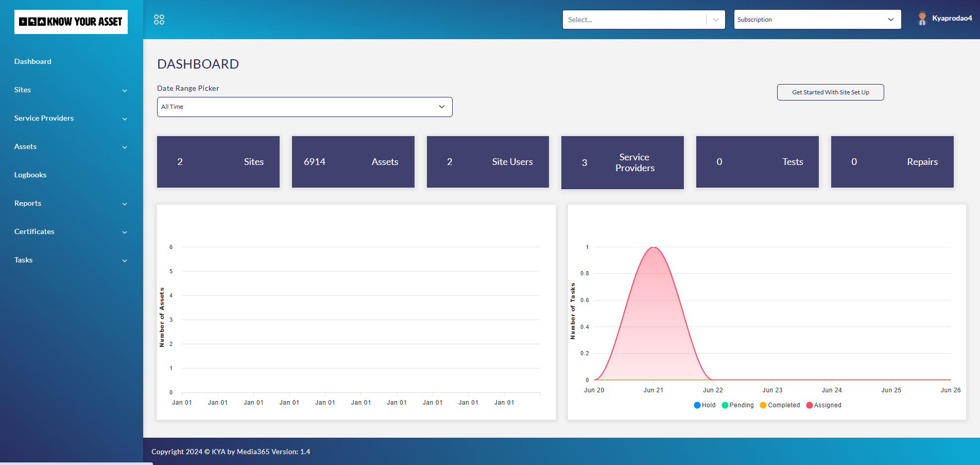This screenshot has width=980, height=465.
Task: Expand the Assets sidebar chevron
Action: (x=125, y=147)
